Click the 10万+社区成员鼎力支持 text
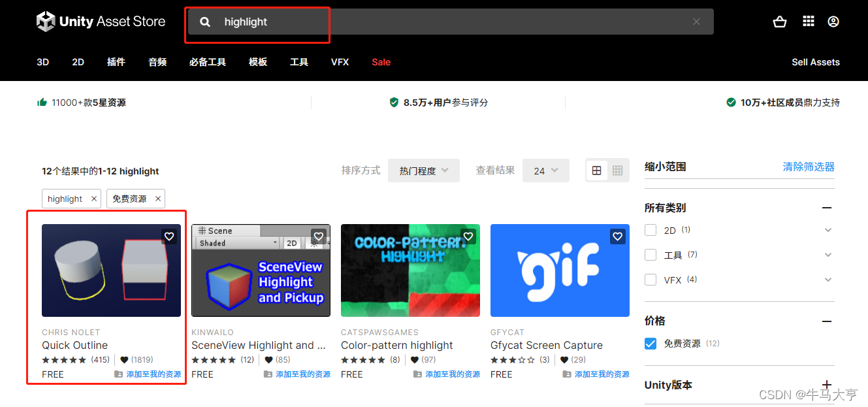868x407 pixels. (790, 103)
